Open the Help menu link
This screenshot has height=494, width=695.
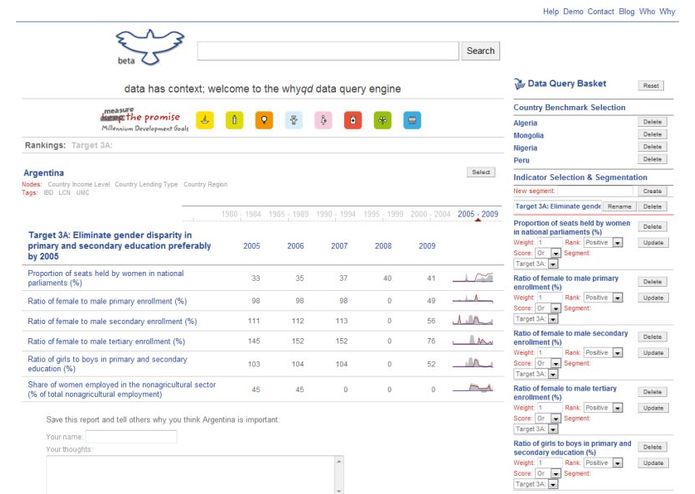[551, 12]
